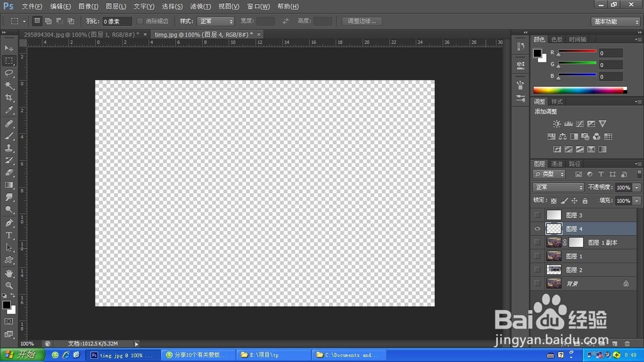644x362 pixels.
Task: Hide 图层 4 layer via eye icon
Action: [537, 229]
